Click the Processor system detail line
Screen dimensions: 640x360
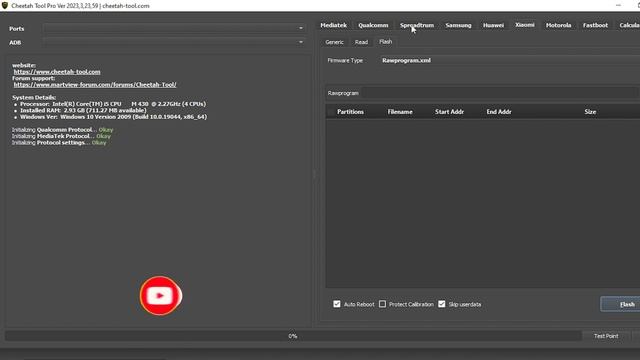113,104
